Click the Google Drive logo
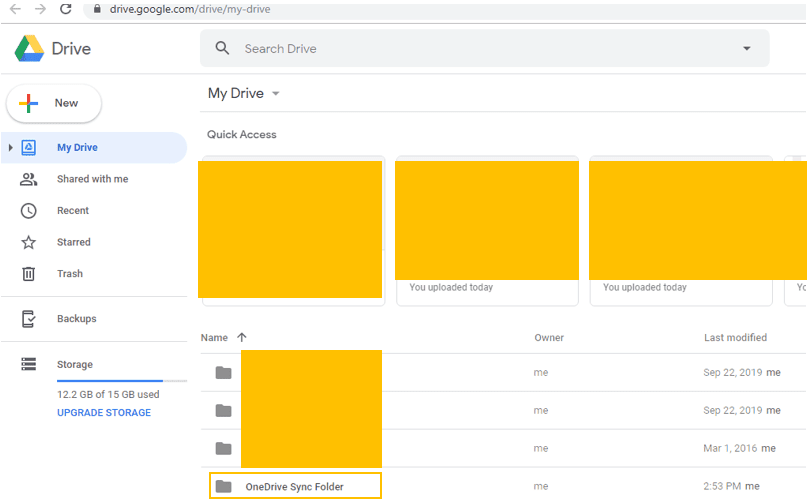 click(x=29, y=49)
